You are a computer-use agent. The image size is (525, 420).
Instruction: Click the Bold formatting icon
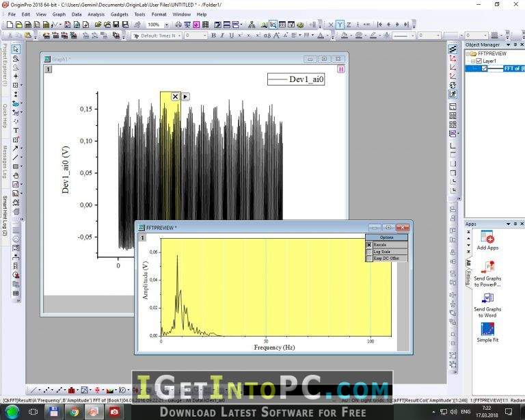213,36
